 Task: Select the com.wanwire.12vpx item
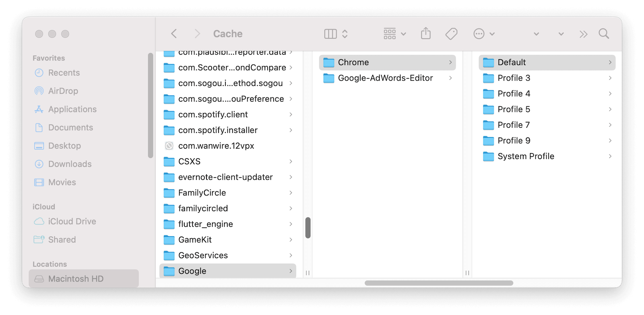[228, 146]
